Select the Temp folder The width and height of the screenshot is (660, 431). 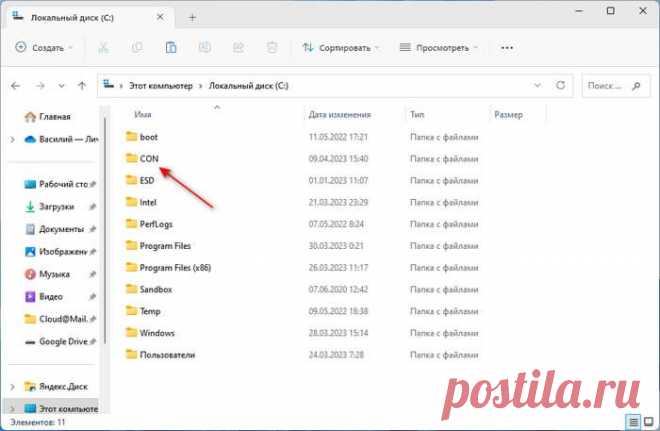[143, 311]
